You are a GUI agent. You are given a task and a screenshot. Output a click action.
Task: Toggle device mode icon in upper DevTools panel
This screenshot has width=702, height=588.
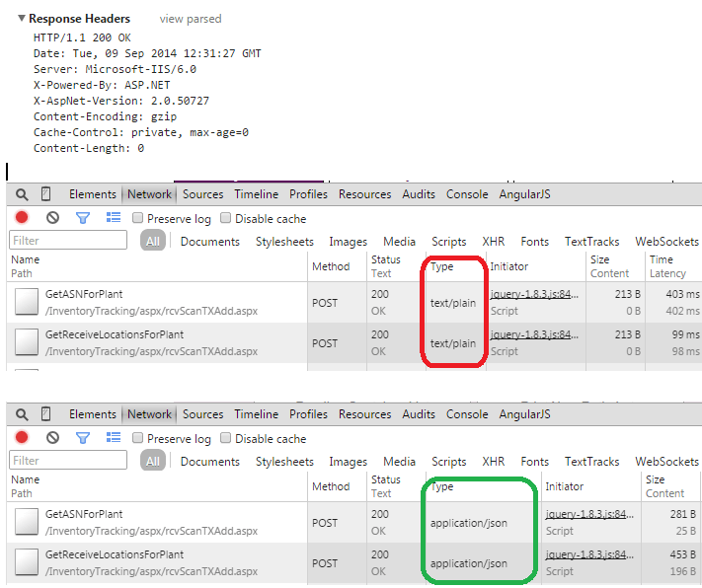coord(45,193)
